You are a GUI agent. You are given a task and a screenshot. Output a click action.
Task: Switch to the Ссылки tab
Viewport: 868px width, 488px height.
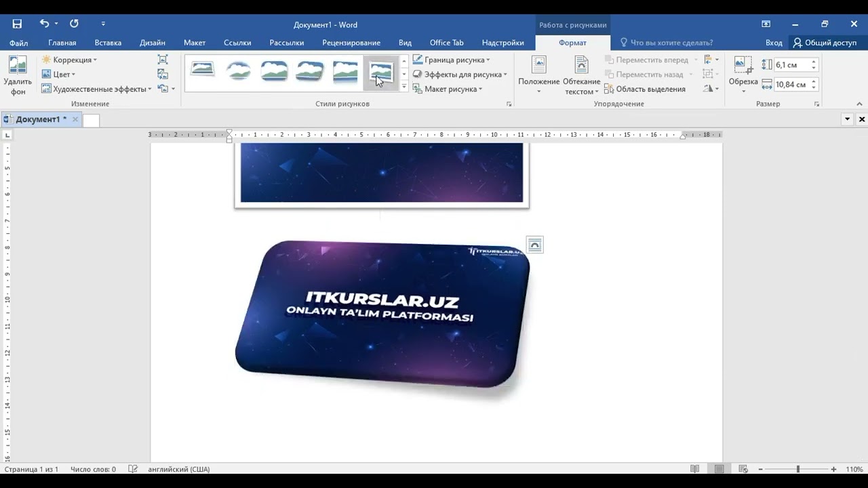point(237,43)
